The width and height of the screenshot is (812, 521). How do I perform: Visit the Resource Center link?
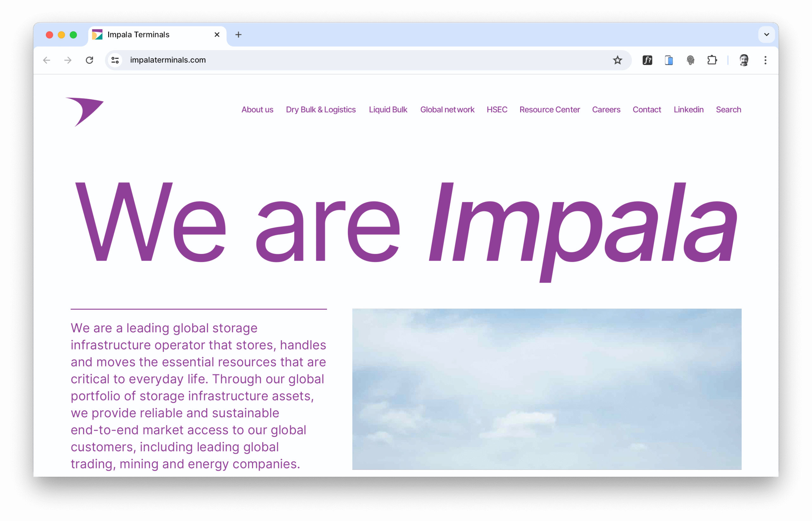click(x=550, y=110)
